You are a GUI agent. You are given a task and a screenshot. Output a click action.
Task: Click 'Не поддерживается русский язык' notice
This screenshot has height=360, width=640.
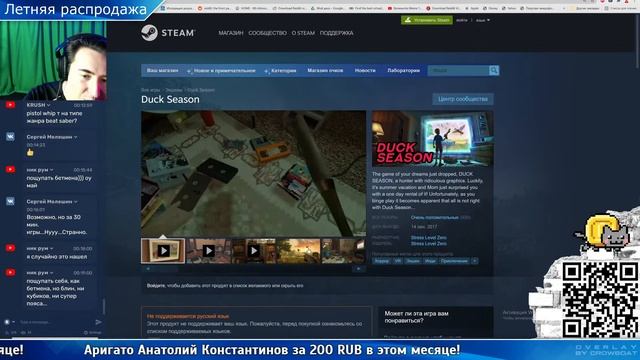click(188, 316)
